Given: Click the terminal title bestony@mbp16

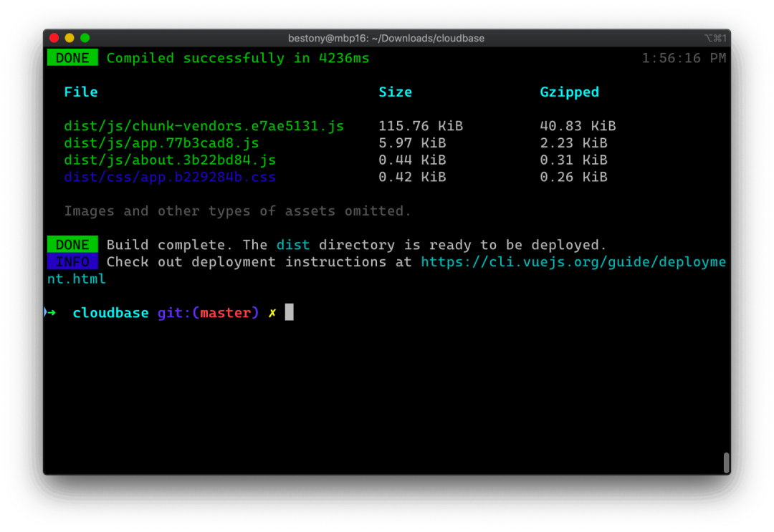Looking at the screenshot, I should (386, 38).
